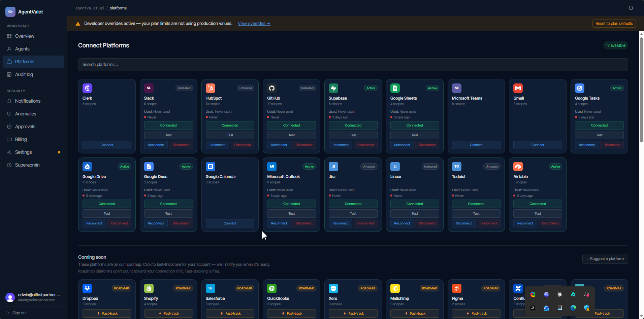Image resolution: width=644 pixels, height=319 pixels.
Task: Click the Outlook icon in the tray popup
Action: [546, 308]
